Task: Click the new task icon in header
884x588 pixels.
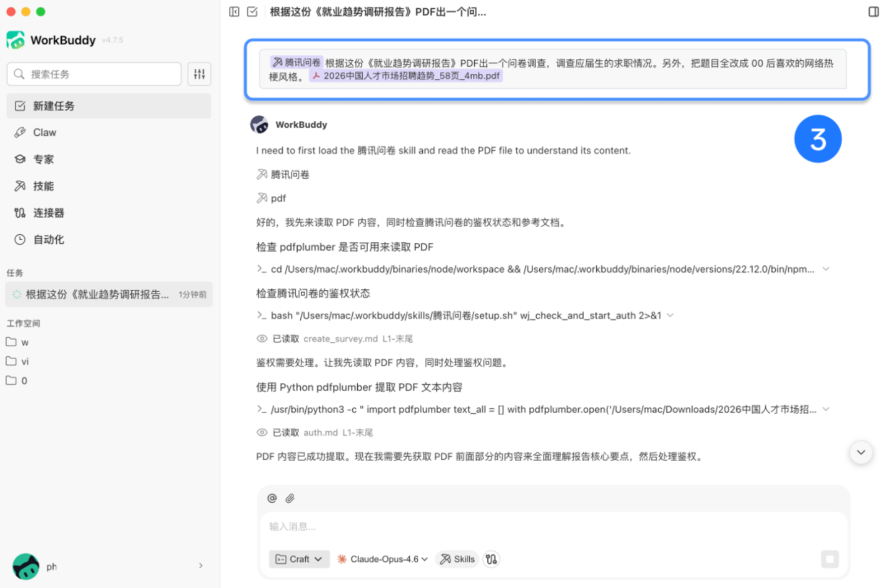Action: tap(252, 11)
